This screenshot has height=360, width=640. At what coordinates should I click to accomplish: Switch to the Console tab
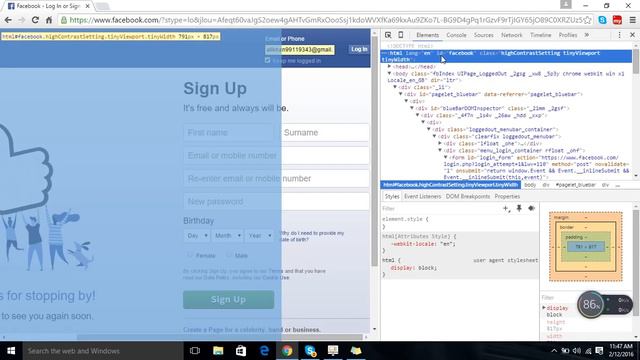tap(456, 35)
